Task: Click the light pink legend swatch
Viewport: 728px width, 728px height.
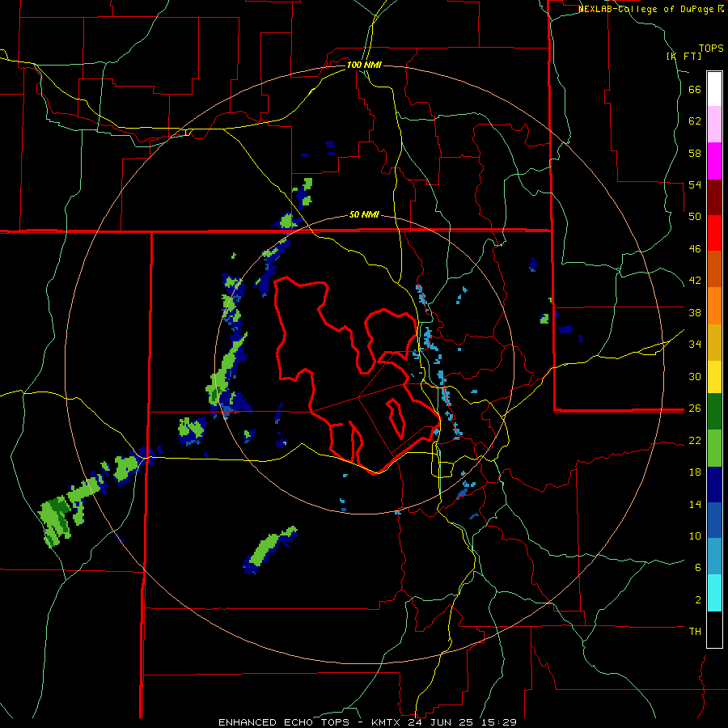Action: pos(714,124)
